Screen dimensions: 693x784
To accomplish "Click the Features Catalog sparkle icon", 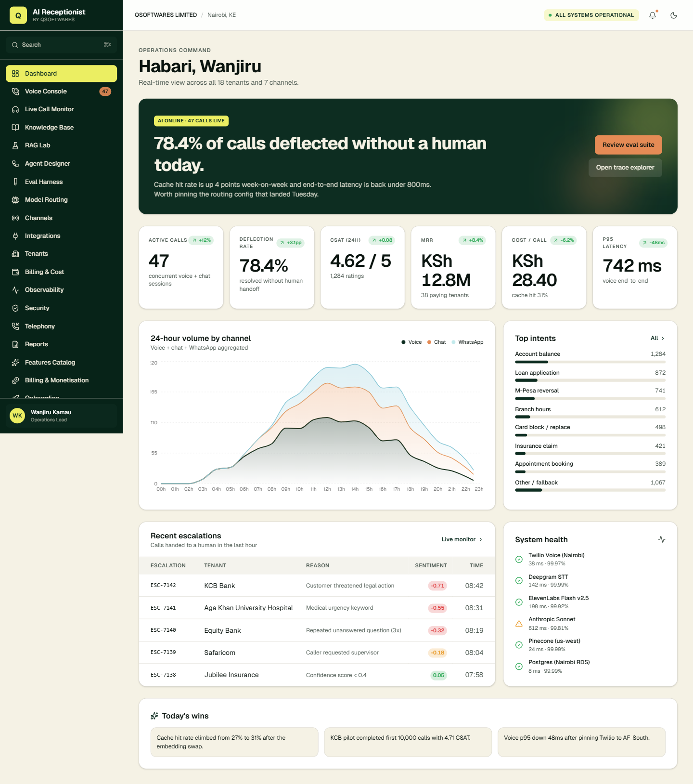I will click(15, 363).
